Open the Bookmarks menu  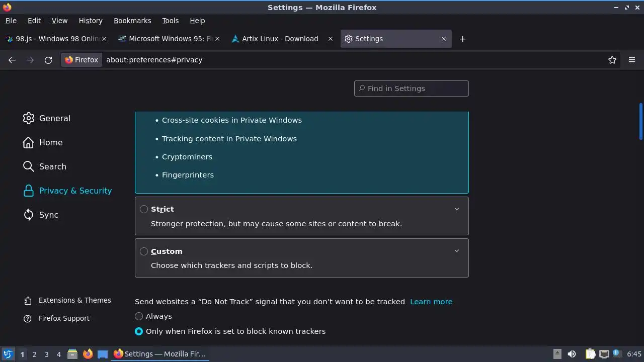click(132, 21)
